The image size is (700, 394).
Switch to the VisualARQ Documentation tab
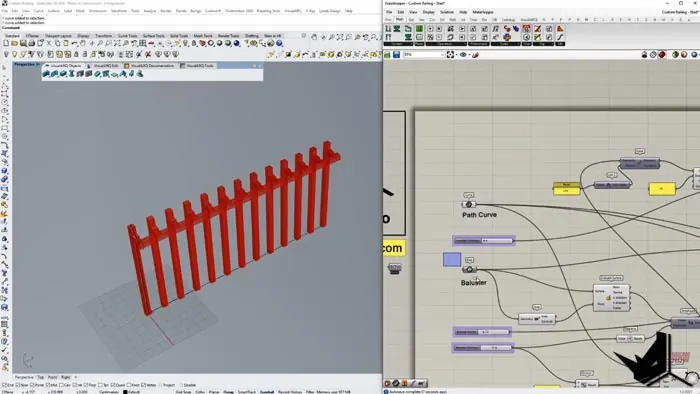point(152,66)
